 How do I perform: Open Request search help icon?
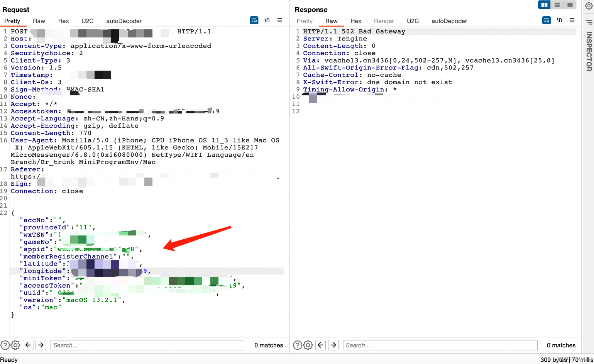(5, 345)
